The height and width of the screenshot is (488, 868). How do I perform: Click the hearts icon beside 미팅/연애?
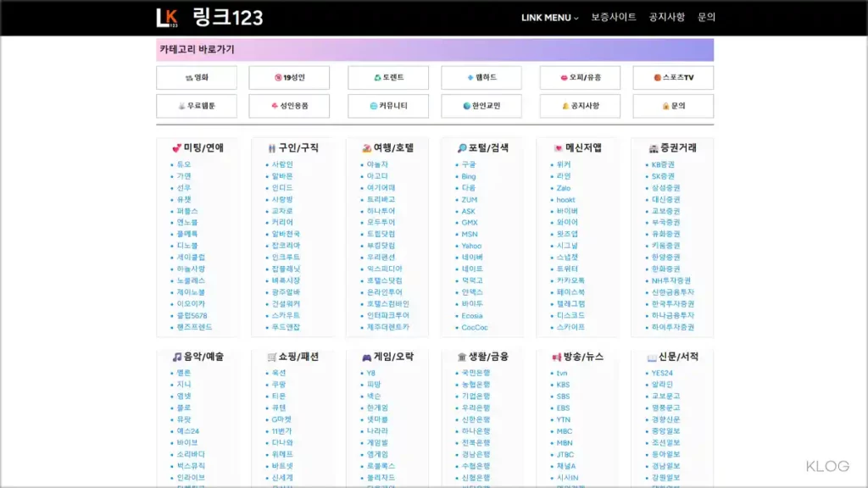(x=176, y=148)
